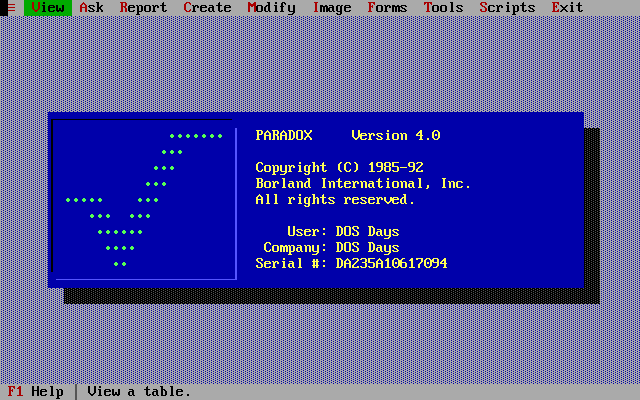Open the system menu icon (≡)
Screen dimensions: 640x400
click(x=11, y=8)
